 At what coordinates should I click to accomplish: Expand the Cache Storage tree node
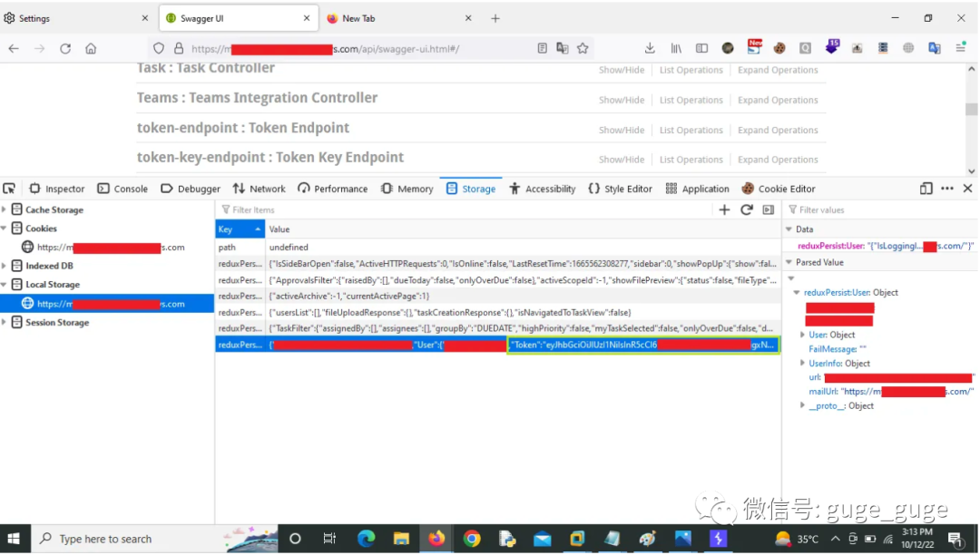click(x=5, y=209)
